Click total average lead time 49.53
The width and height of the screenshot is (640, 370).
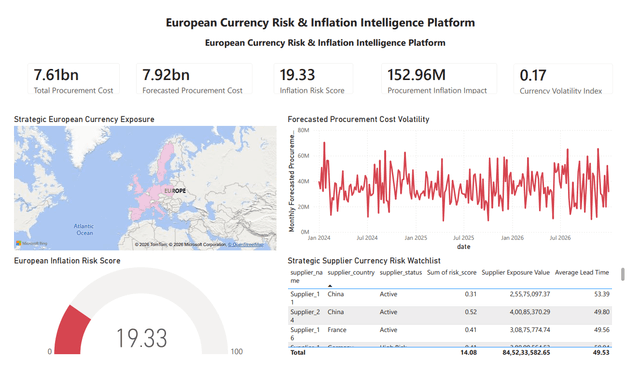click(601, 352)
